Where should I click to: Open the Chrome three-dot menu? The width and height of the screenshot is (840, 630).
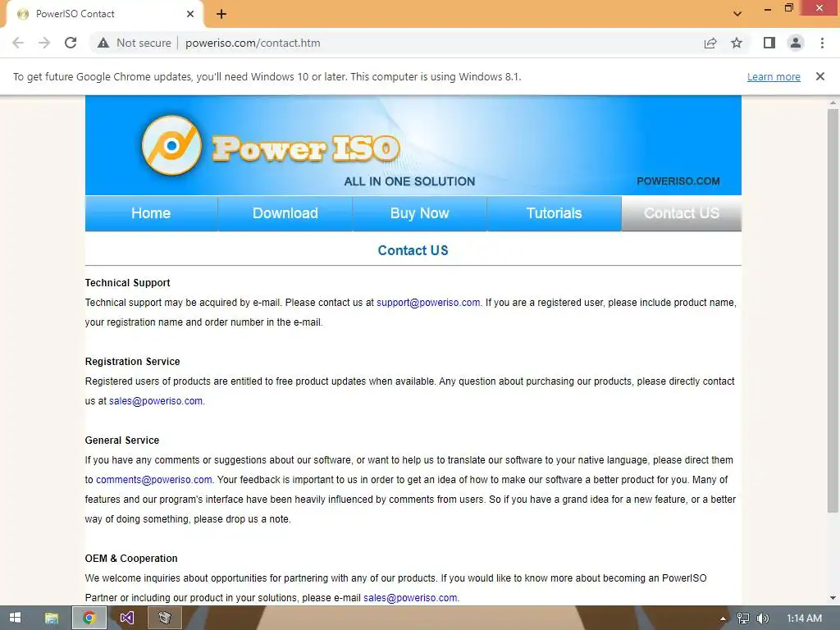(822, 43)
